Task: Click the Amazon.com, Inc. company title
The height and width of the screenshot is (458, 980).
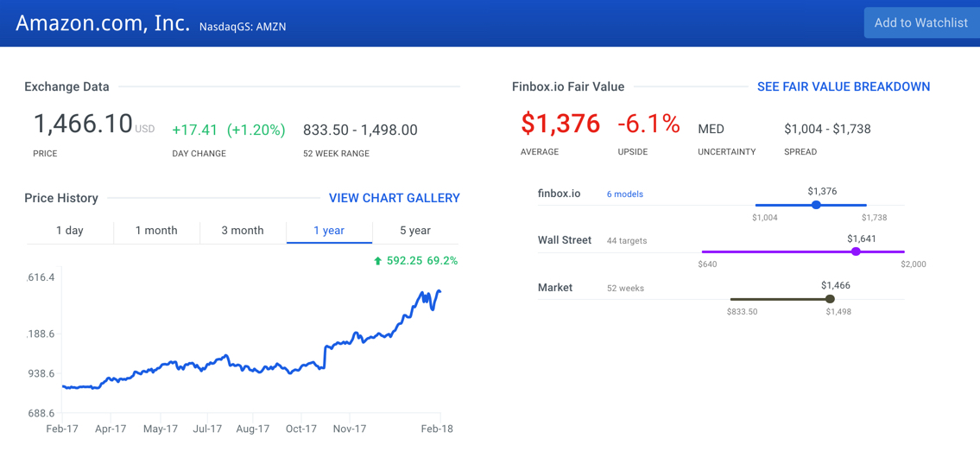Action: pyautogui.click(x=103, y=23)
